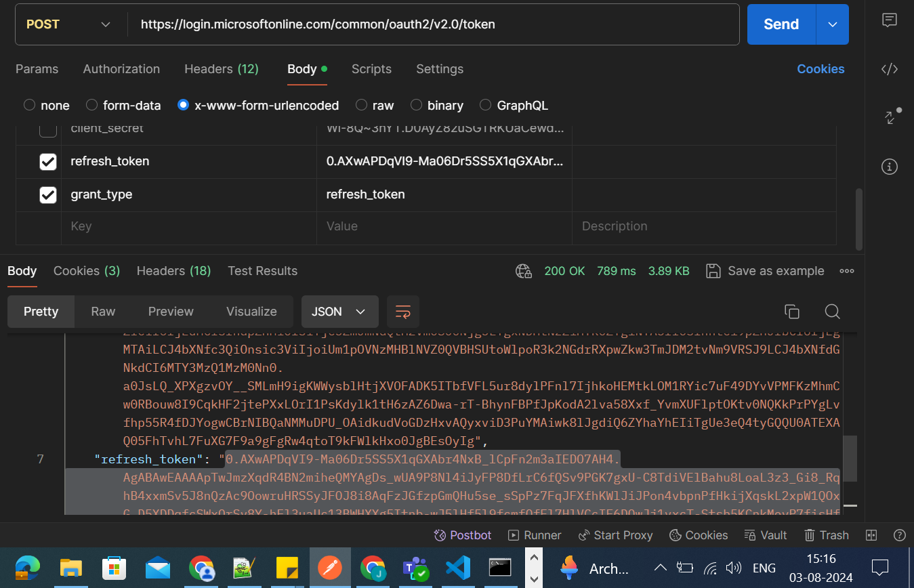
Task: Open Windows notification center icon
Action: tap(880, 567)
